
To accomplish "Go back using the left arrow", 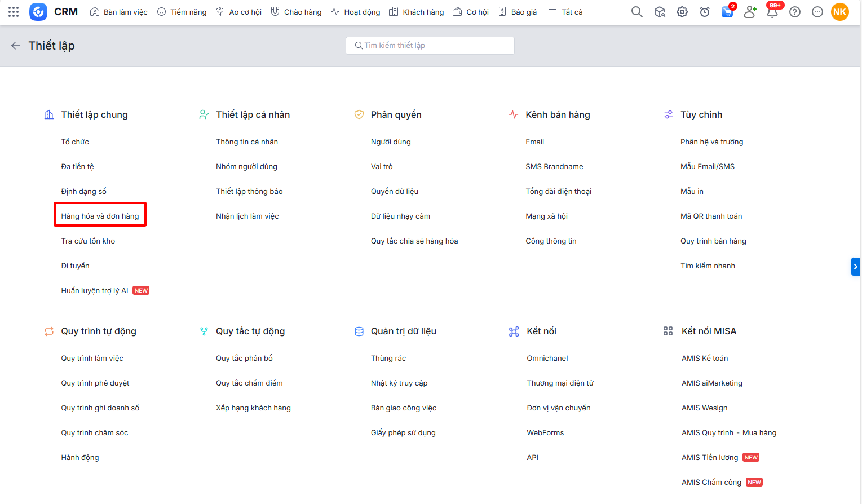I will [x=16, y=46].
